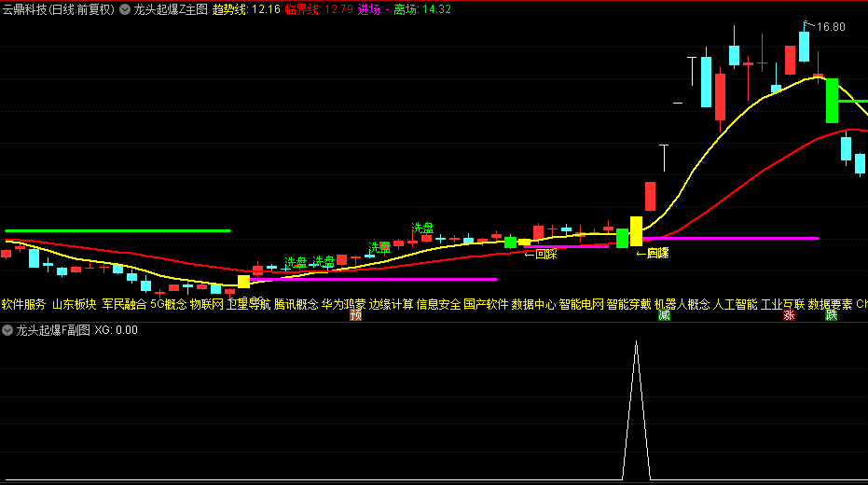The height and width of the screenshot is (485, 868).
Task: Select the 临界线: 12.79 value
Action: click(x=319, y=9)
